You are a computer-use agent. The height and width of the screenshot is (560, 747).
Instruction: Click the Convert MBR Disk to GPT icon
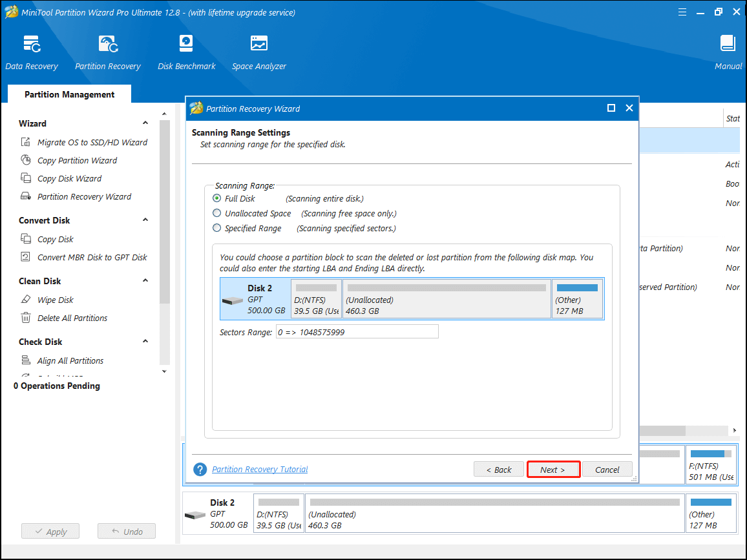point(26,256)
